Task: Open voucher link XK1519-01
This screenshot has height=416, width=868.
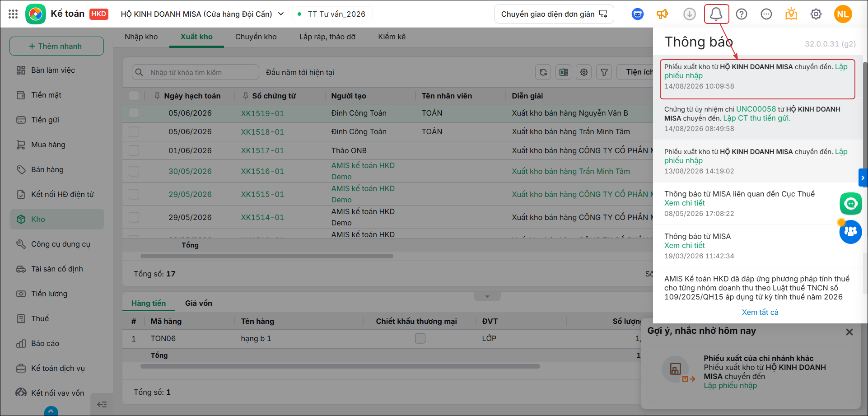Action: (x=262, y=113)
